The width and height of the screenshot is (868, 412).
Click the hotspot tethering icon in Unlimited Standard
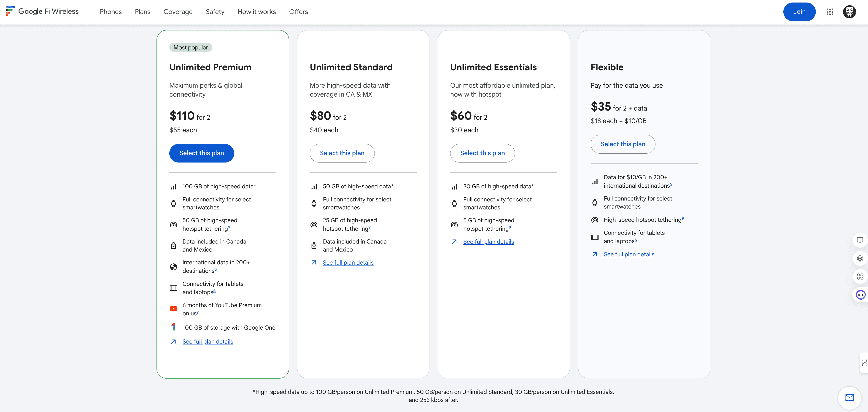tap(314, 224)
